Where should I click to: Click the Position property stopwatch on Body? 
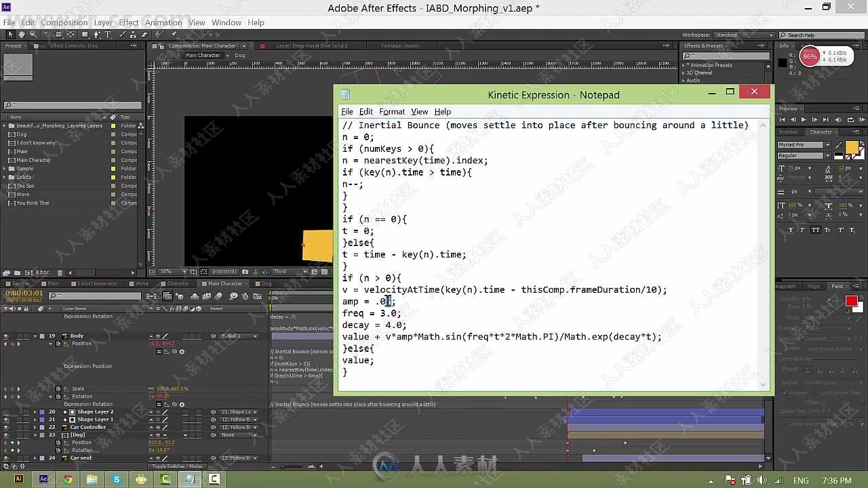pyautogui.click(x=58, y=344)
